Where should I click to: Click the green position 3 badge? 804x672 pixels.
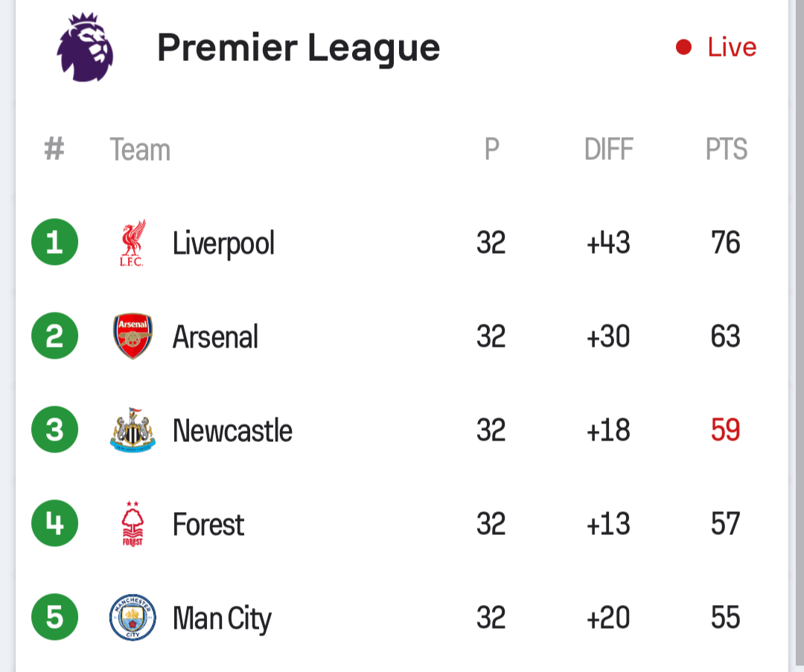[x=54, y=429]
